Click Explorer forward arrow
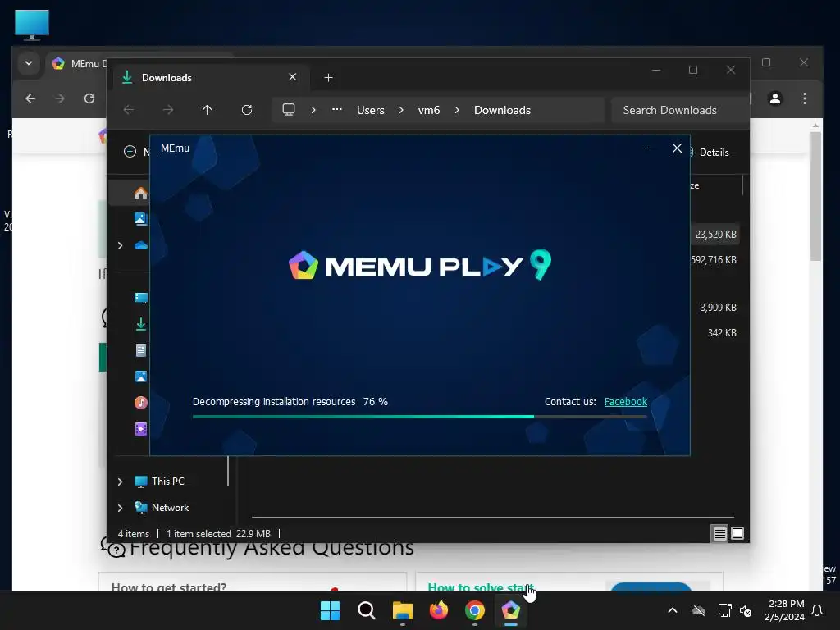This screenshot has width=840, height=630. [x=168, y=110]
